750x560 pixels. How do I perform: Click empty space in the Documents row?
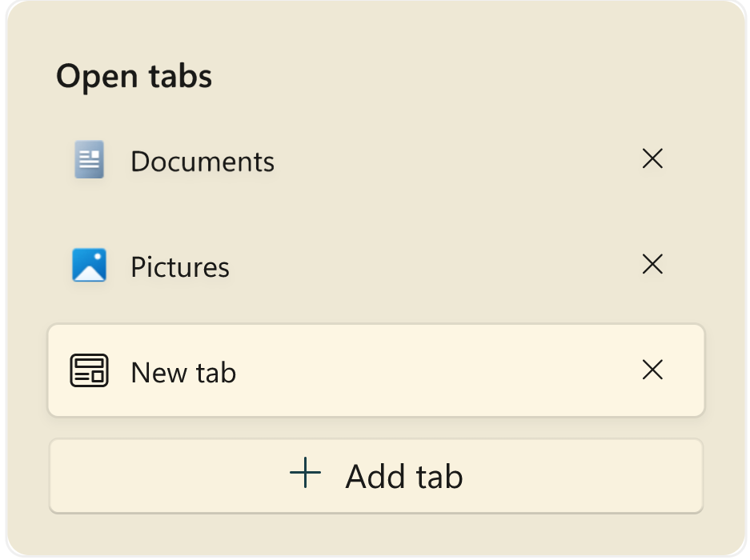pyautogui.click(x=448, y=160)
